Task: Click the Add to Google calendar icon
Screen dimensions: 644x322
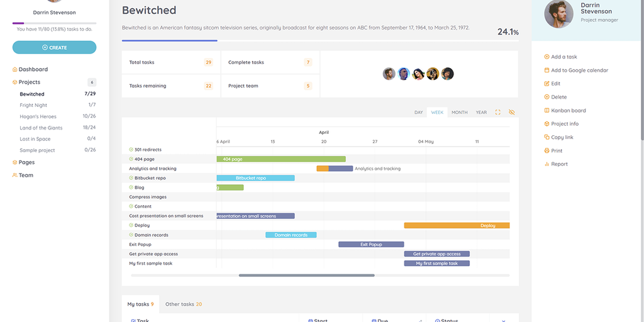Action: pyautogui.click(x=547, y=70)
